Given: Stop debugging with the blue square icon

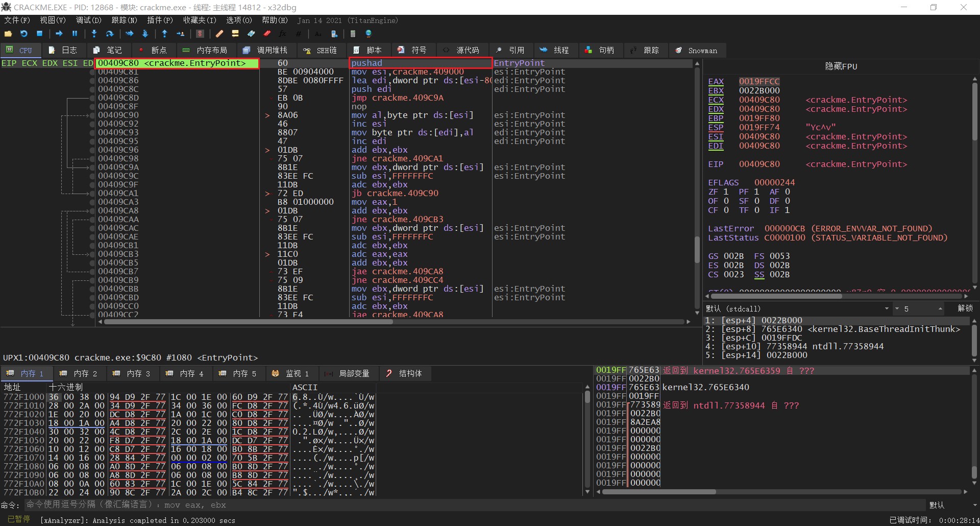Looking at the screenshot, I should pos(39,34).
